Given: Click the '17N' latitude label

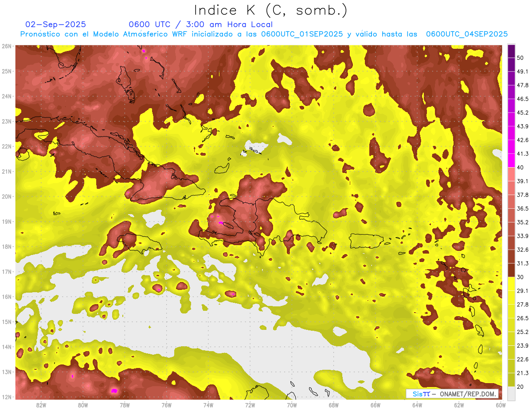Looking at the screenshot, I should click(7, 271).
